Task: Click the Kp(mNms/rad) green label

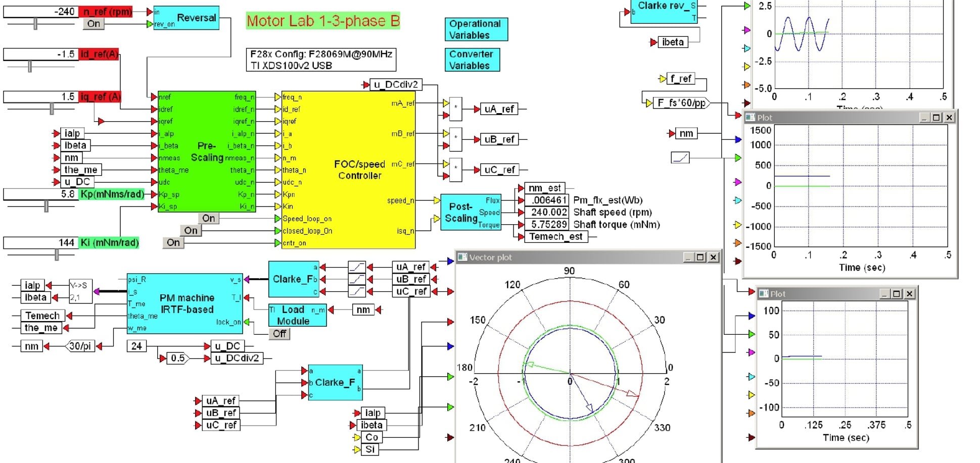Action: (111, 194)
